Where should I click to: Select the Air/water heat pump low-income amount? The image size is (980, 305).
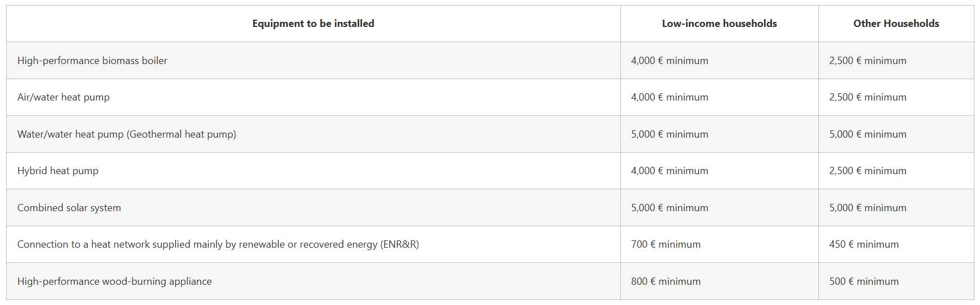(x=670, y=97)
